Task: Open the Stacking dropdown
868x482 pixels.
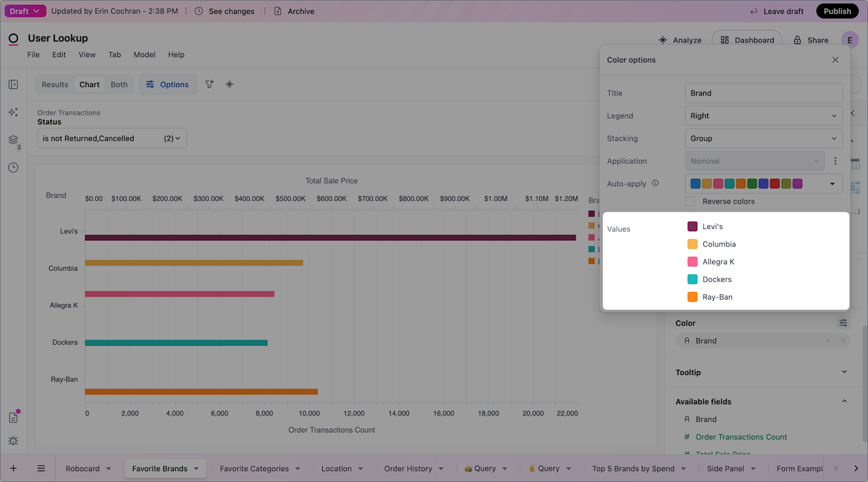Action: coord(763,138)
